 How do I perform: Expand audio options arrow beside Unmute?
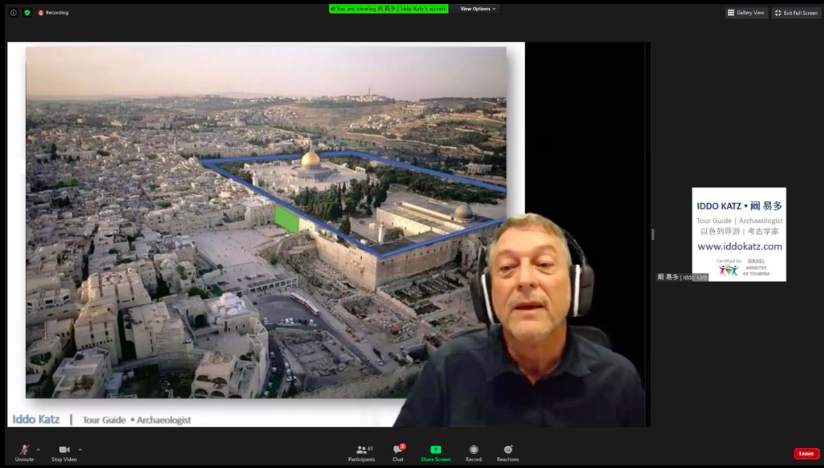coord(38,450)
